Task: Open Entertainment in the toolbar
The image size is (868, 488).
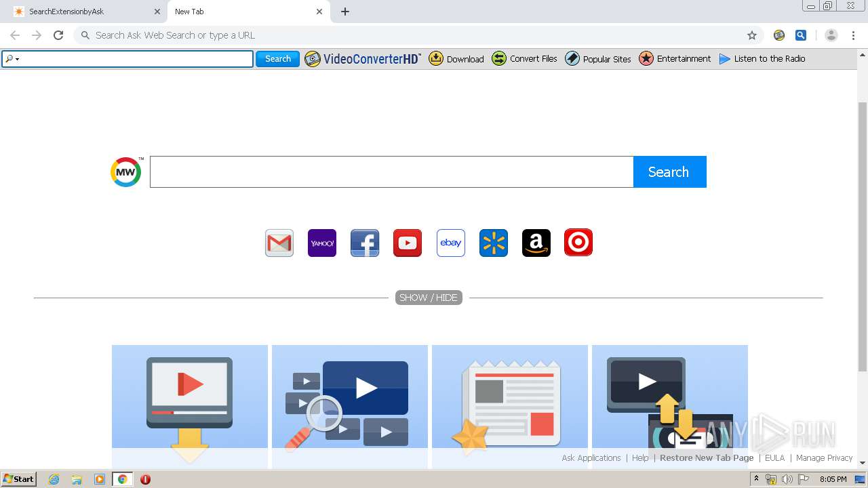Action: coord(675,59)
